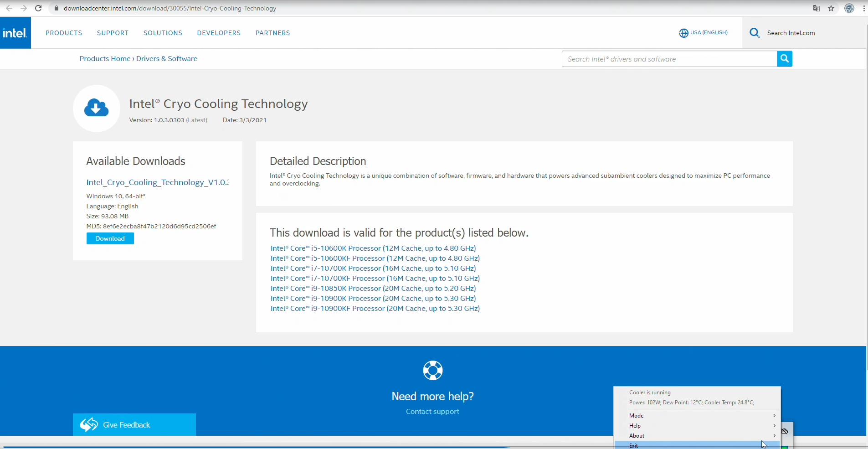
Task: Click the Drivers & Software breadcrumb
Action: coord(166,59)
